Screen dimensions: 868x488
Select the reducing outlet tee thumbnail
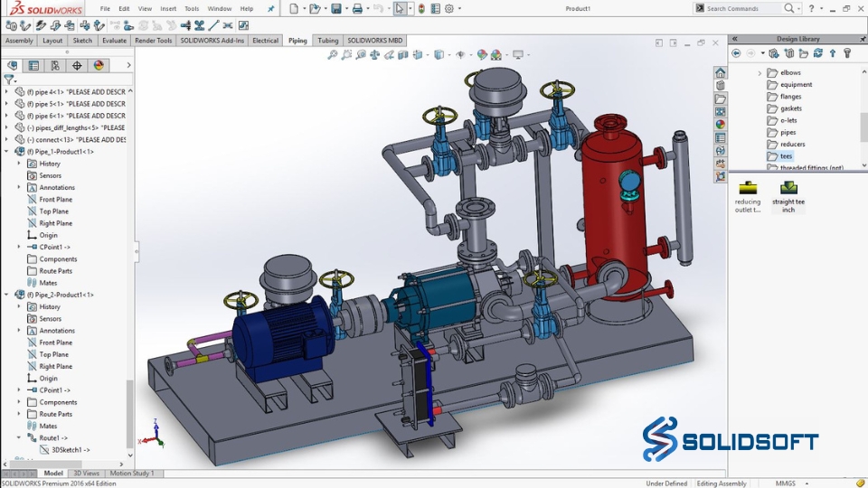748,197
